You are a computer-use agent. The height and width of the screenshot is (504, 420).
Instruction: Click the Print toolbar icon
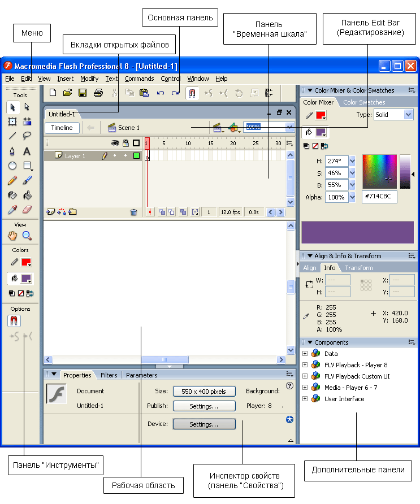(98, 93)
